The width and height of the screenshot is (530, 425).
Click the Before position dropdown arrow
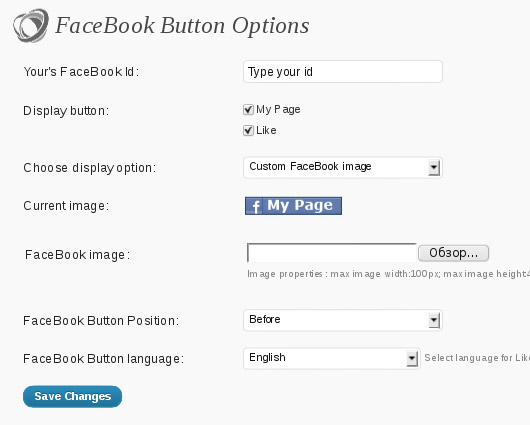pos(434,321)
